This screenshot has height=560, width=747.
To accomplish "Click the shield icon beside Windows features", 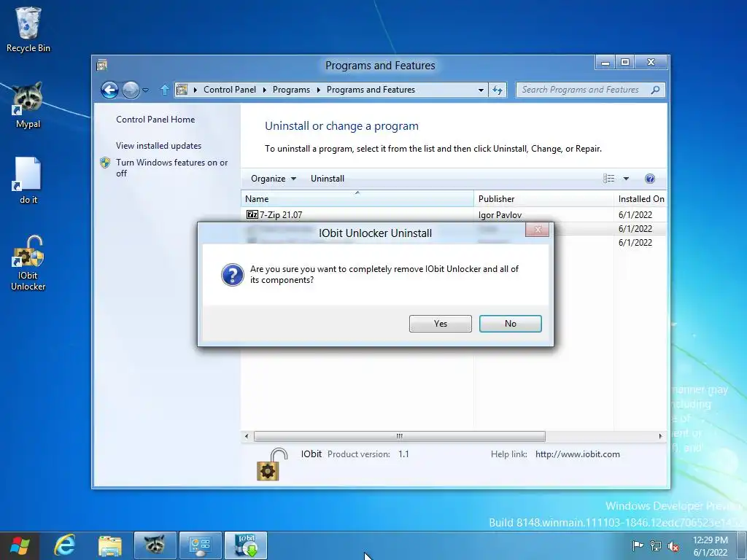I will (105, 163).
